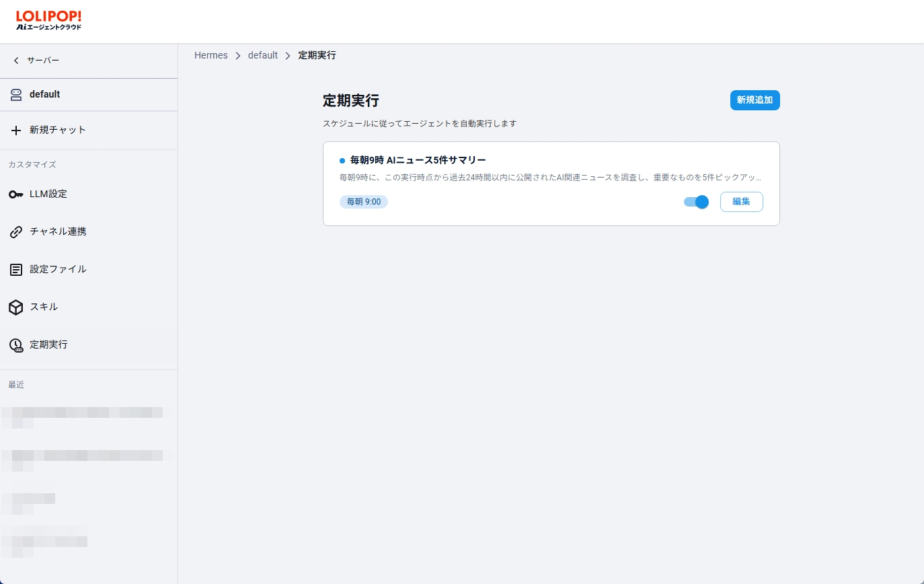Click the clock icon for 定期実行
The image size is (924, 584).
[16, 345]
